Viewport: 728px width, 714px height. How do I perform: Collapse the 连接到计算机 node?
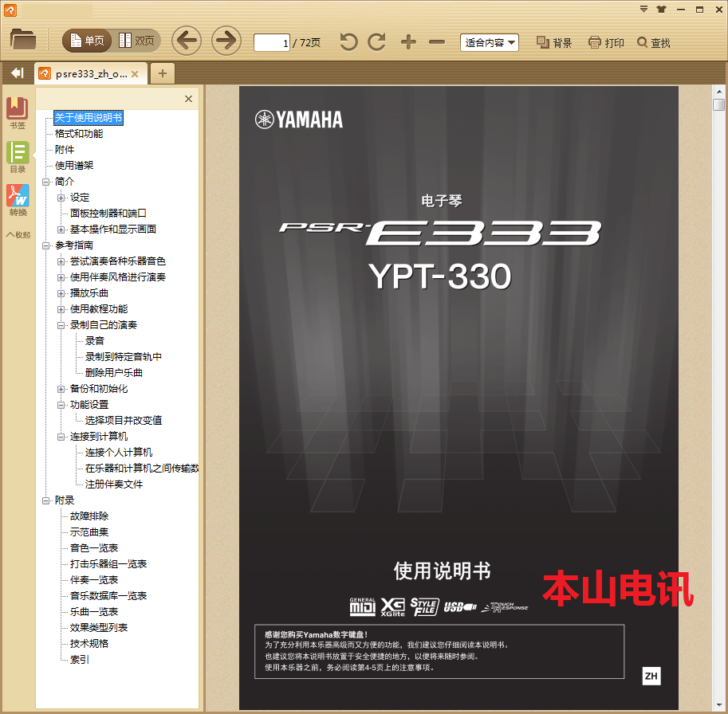pyautogui.click(x=61, y=437)
